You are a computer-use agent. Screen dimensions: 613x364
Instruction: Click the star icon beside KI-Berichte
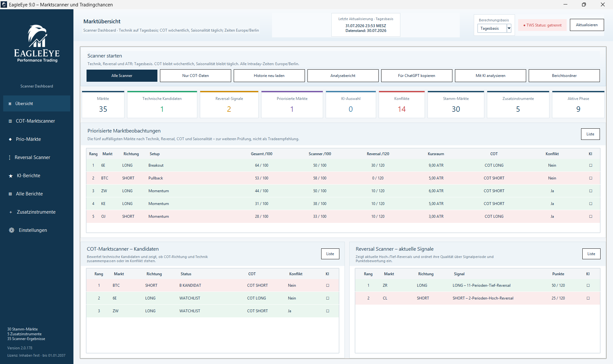pos(11,176)
